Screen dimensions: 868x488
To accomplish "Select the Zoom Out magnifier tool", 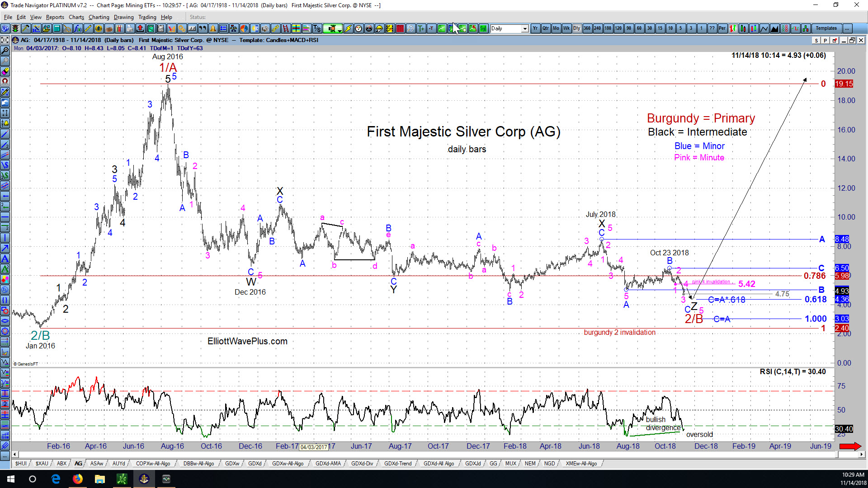I will pyautogui.click(x=5, y=61).
